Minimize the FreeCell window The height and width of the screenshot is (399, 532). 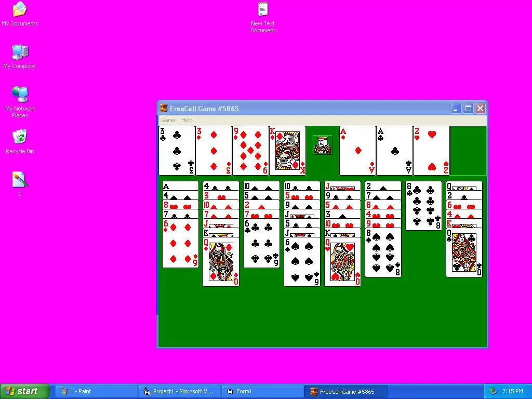(456, 108)
